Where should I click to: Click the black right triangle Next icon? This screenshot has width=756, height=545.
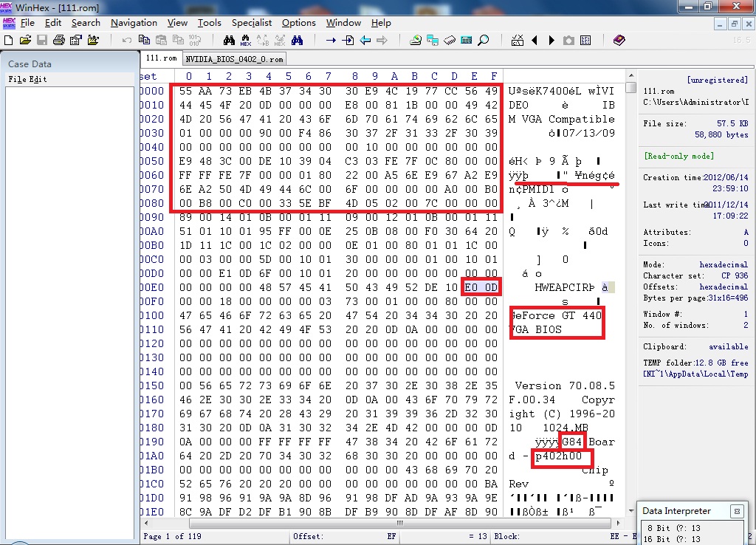coord(551,41)
